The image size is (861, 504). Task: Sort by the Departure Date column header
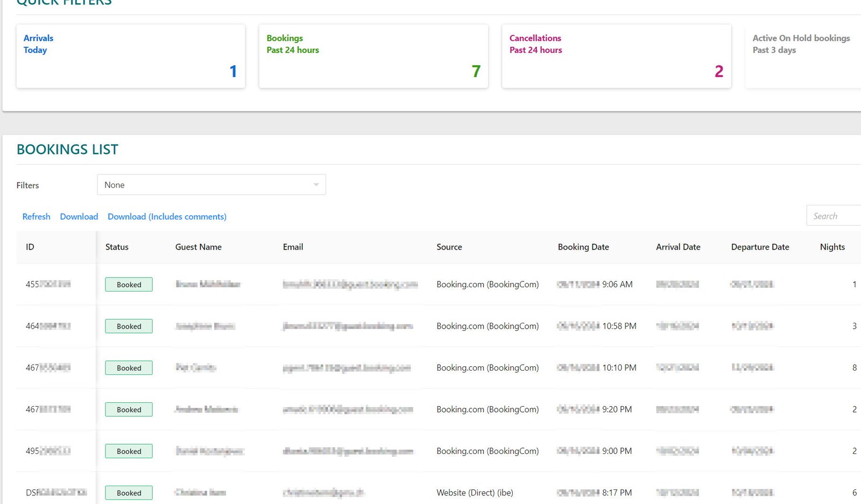coord(760,247)
